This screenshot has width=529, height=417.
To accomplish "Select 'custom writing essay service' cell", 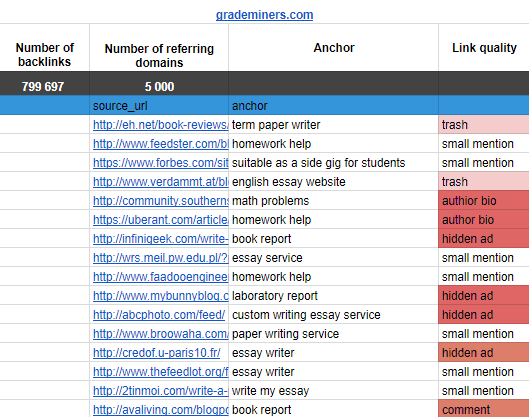I will (334, 315).
